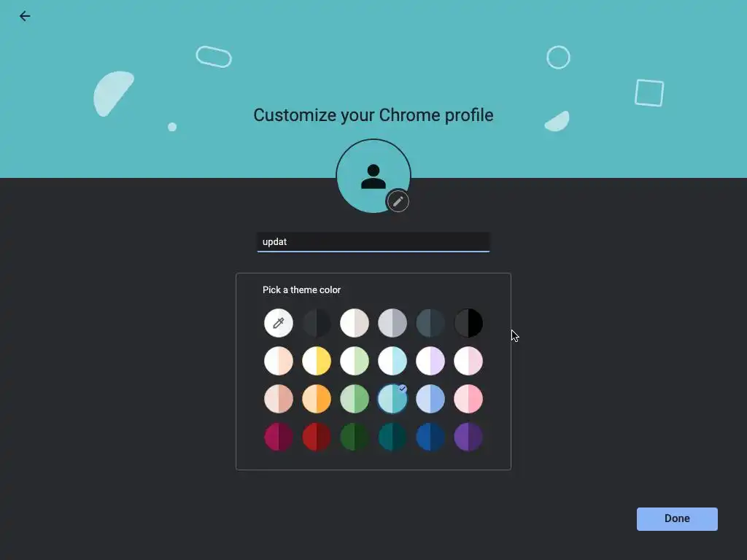Screen dimensions: 747x560
Task: Choose the medium green theme swatch
Action: tap(355, 399)
